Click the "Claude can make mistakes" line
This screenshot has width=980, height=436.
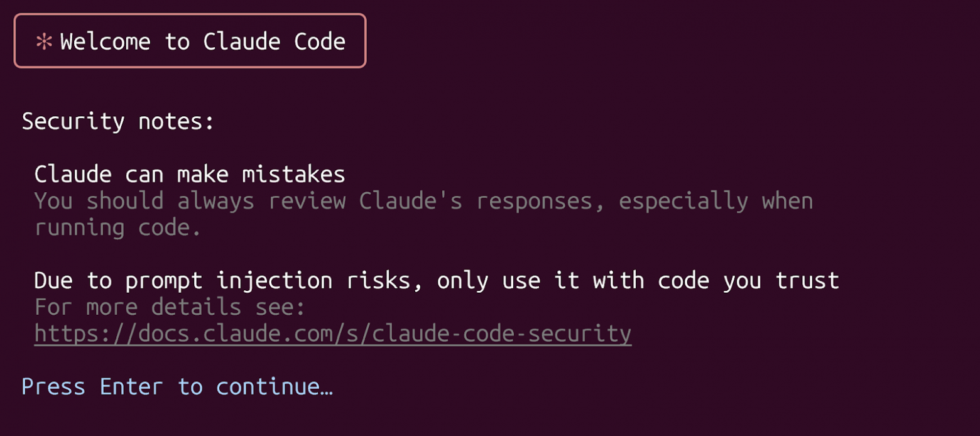pos(190,174)
